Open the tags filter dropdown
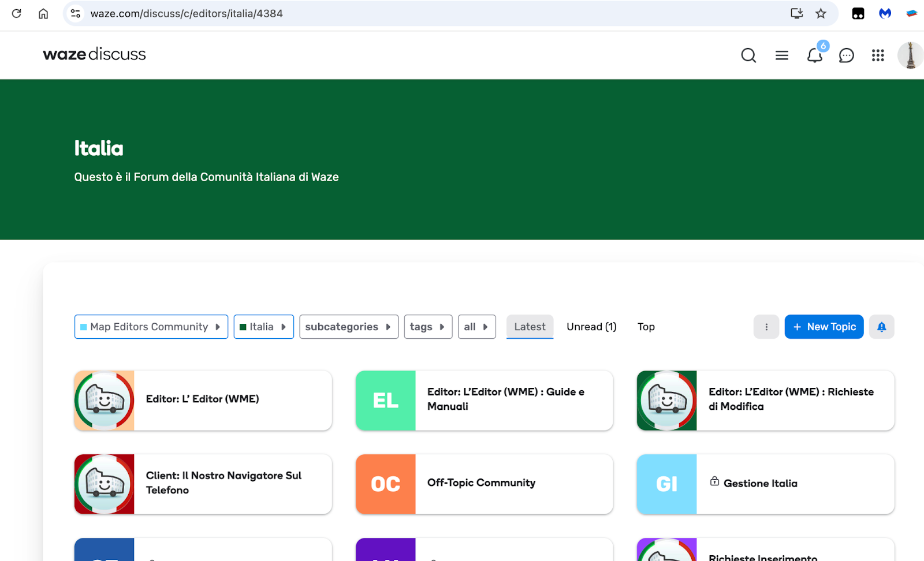924x561 pixels. [427, 327]
